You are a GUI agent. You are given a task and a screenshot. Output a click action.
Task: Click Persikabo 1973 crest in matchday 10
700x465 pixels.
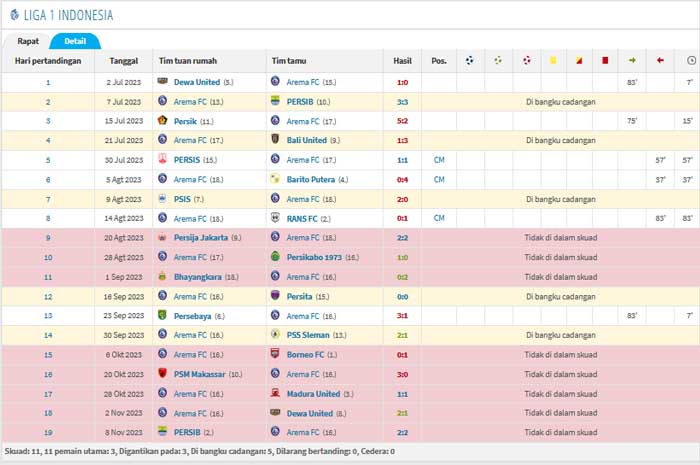click(275, 256)
